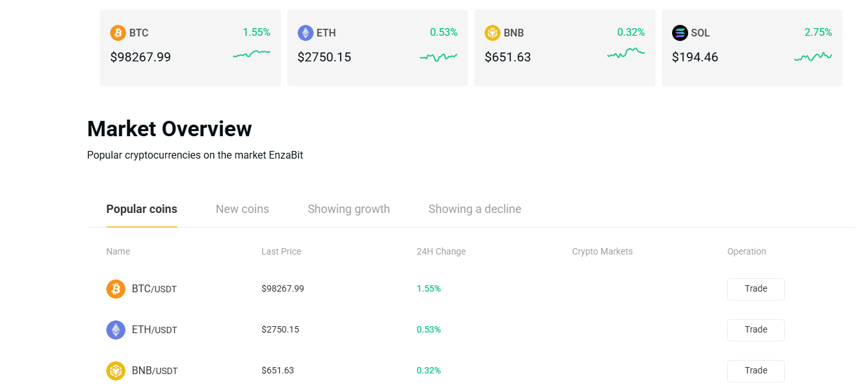Image resolution: width=868 pixels, height=392 pixels.
Task: Click the BNB icon in top card
Action: tap(492, 33)
